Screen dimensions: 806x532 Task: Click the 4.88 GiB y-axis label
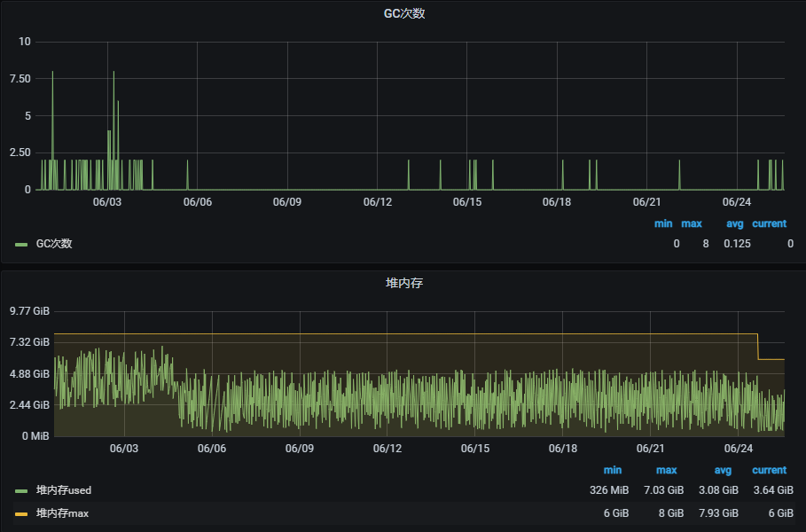29,373
